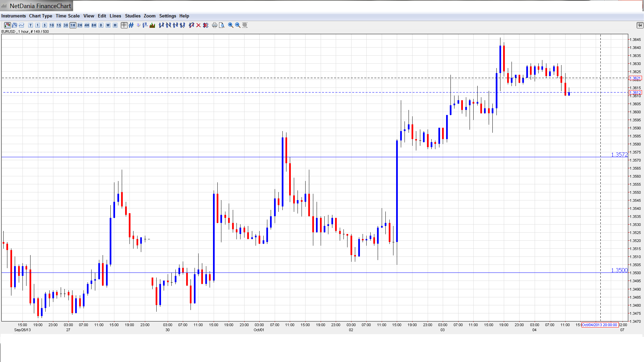The image size is (644, 362).
Task: Switch to 2H time scale
Action: [x=80, y=25]
